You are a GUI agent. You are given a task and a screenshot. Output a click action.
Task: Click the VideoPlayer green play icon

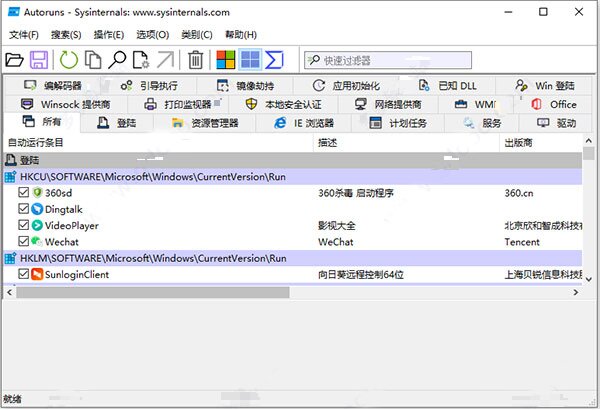click(x=37, y=225)
